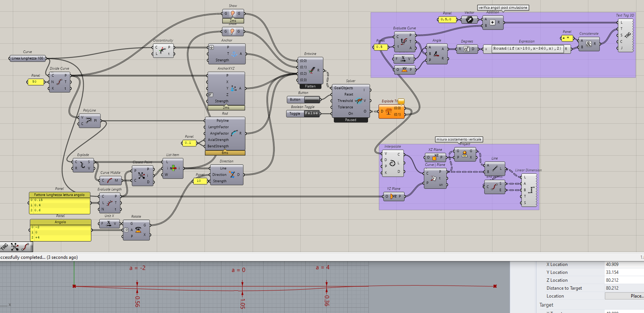Click the XY plane component icon
This screenshot has height=313, width=644.
click(405, 70)
